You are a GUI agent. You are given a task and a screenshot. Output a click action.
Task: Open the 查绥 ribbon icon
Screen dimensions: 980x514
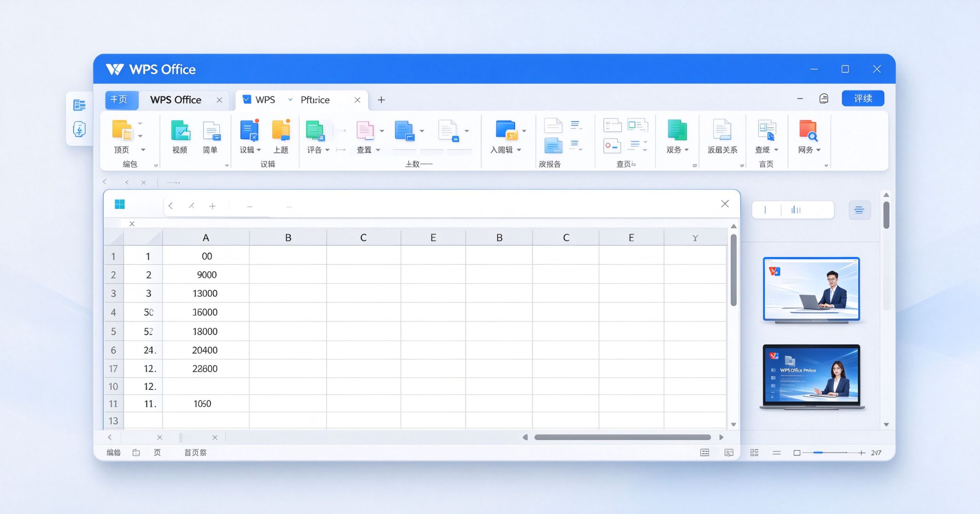[x=767, y=130]
